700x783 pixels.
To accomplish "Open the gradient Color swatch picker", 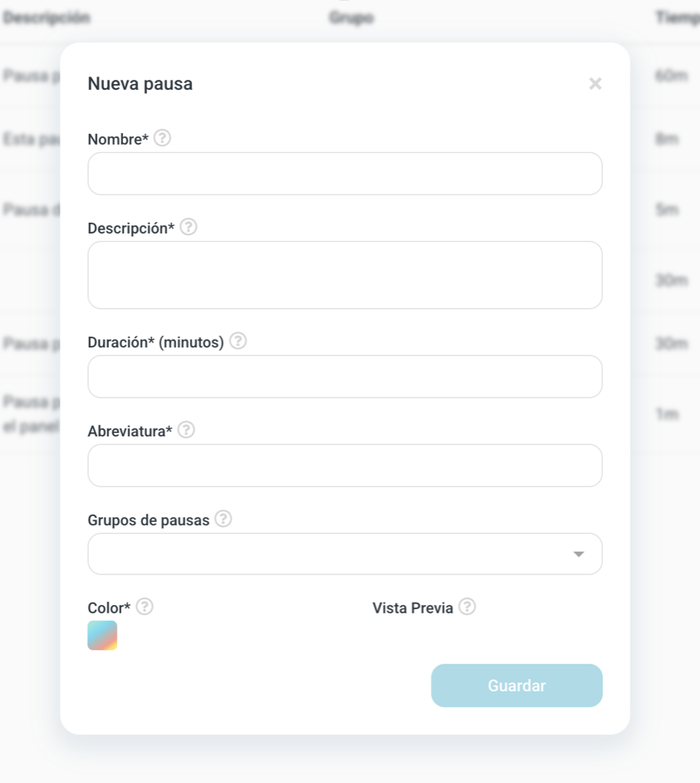I will tap(102, 635).
